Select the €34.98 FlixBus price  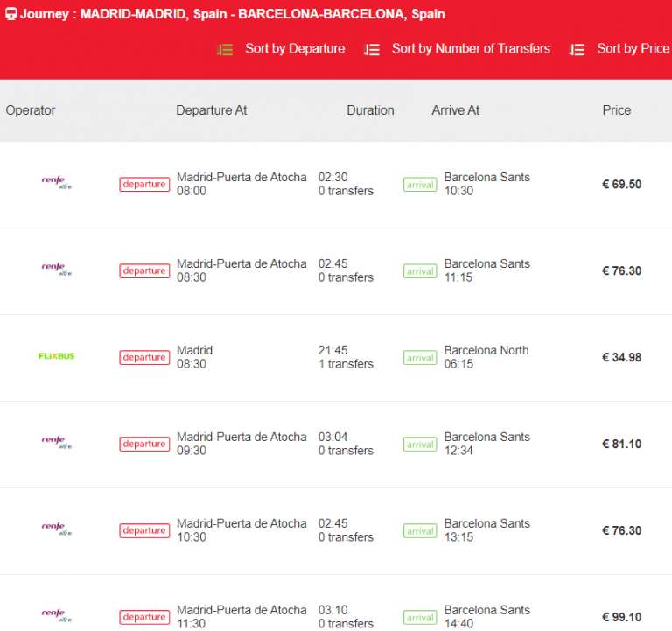(x=621, y=357)
